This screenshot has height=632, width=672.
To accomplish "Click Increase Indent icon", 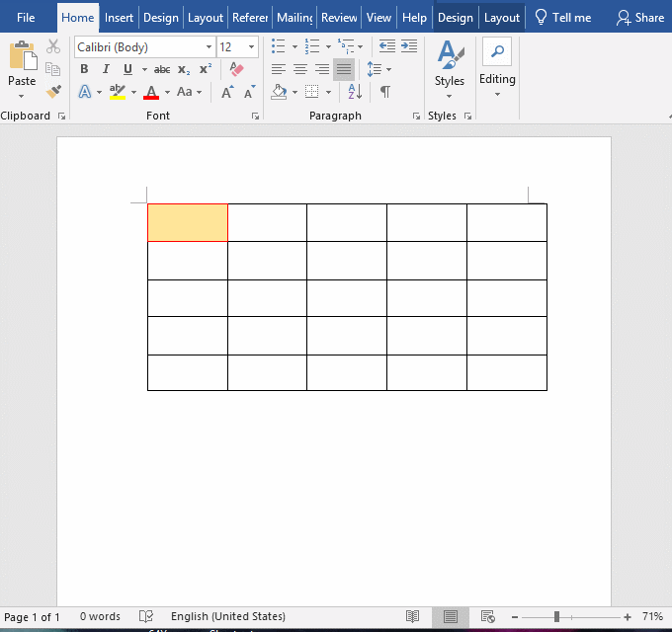I will [409, 45].
